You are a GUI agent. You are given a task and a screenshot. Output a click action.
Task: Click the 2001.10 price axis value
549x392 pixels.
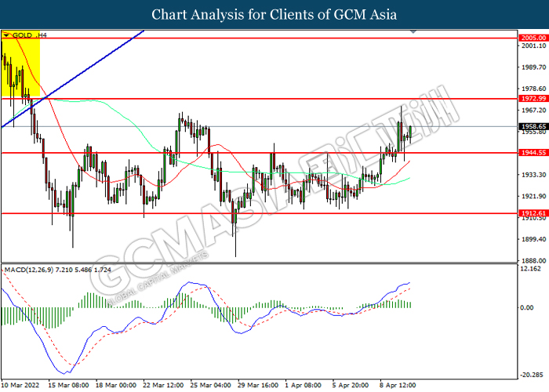[533, 45]
